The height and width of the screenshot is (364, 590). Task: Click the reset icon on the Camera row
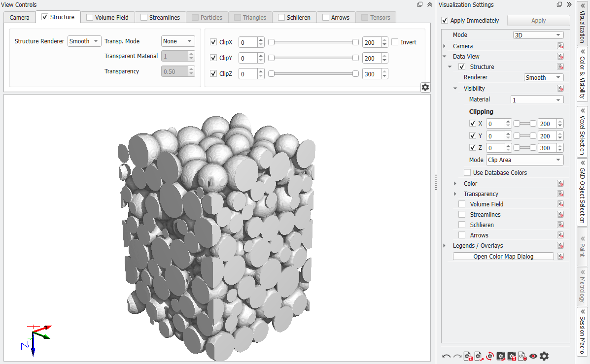(x=560, y=46)
